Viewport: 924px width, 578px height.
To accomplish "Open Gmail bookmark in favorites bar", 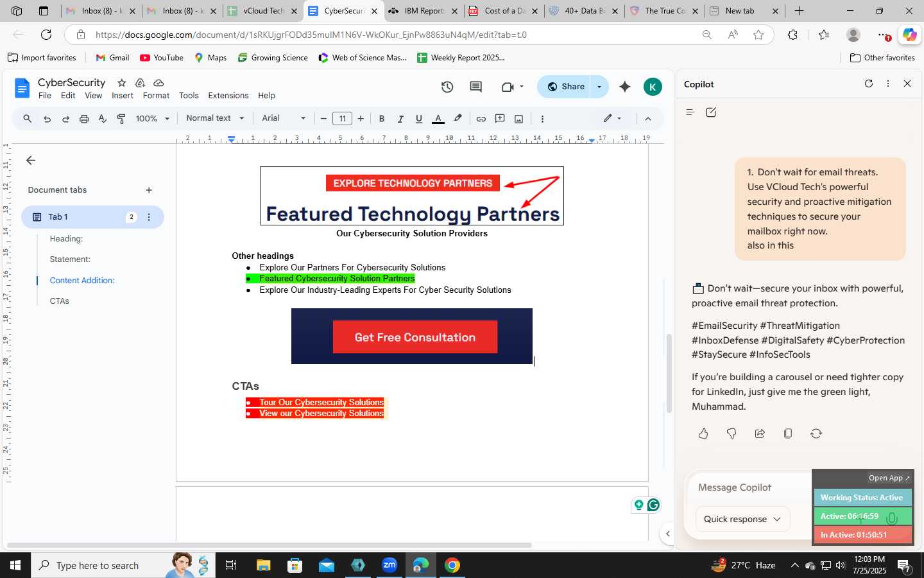I will click(x=112, y=58).
